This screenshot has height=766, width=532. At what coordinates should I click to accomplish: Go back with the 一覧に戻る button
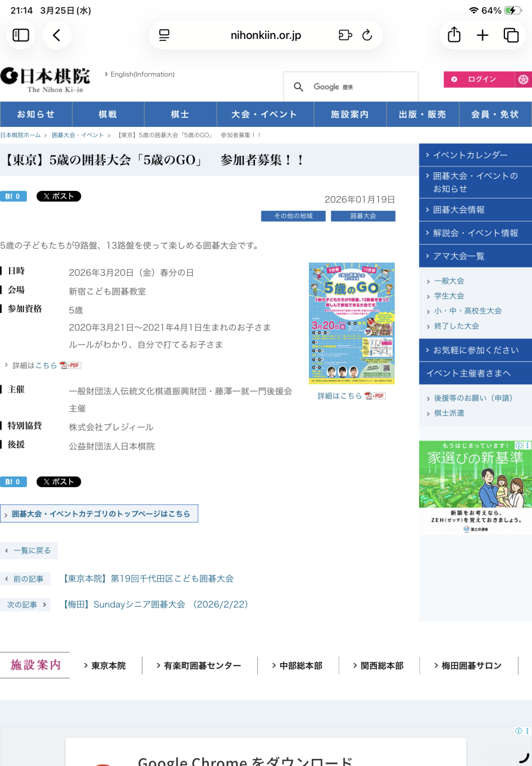tap(29, 550)
